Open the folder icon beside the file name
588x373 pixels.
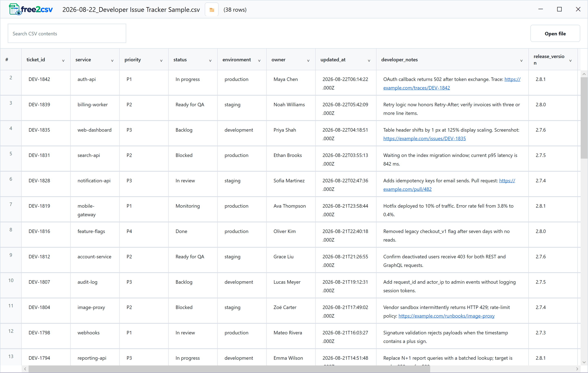212,10
